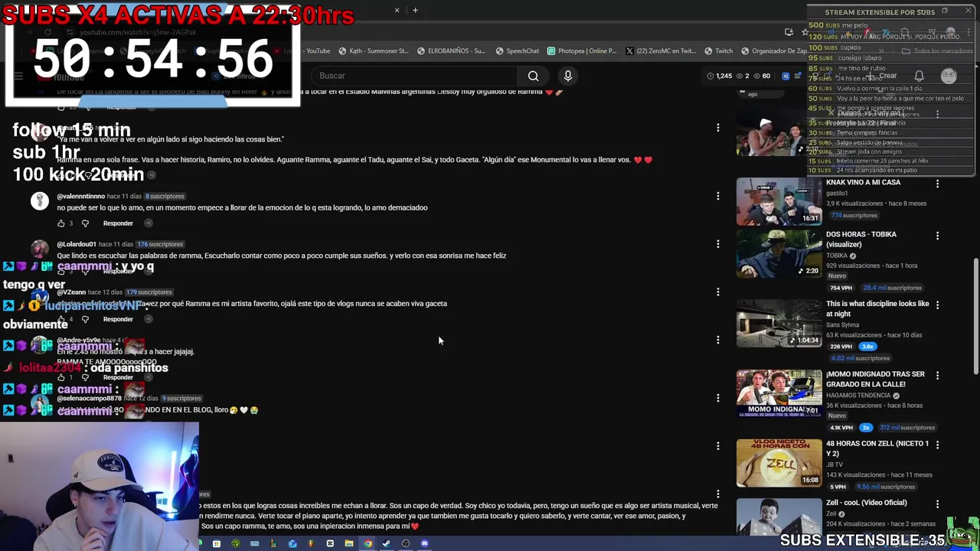Dislike the comment by @valennntinnno
Screen dimensions: 980x551
click(85, 223)
